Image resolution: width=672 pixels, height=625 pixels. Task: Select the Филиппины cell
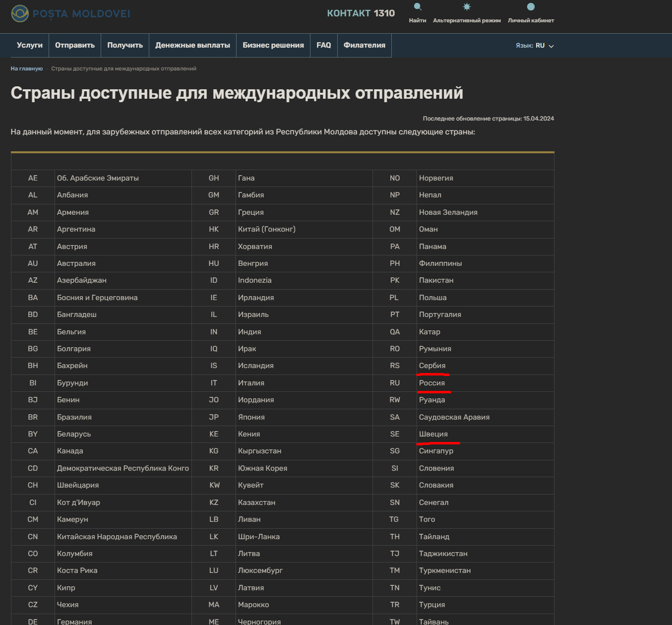tap(486, 263)
